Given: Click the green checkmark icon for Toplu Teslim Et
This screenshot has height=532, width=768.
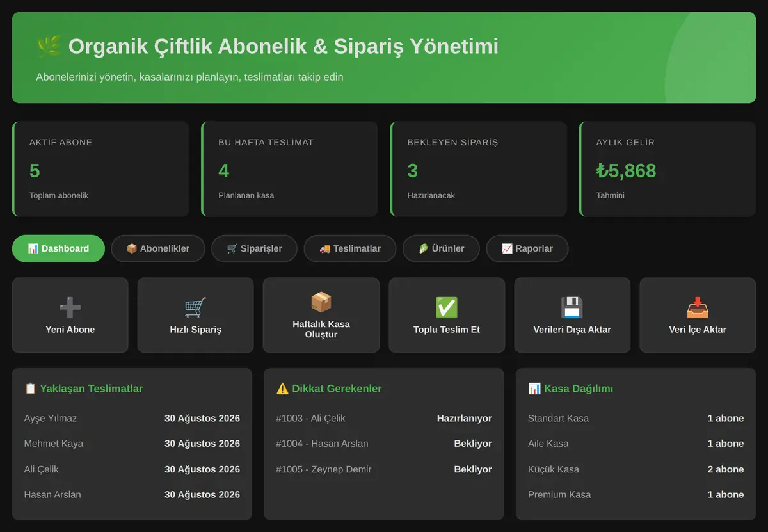Looking at the screenshot, I should point(447,307).
